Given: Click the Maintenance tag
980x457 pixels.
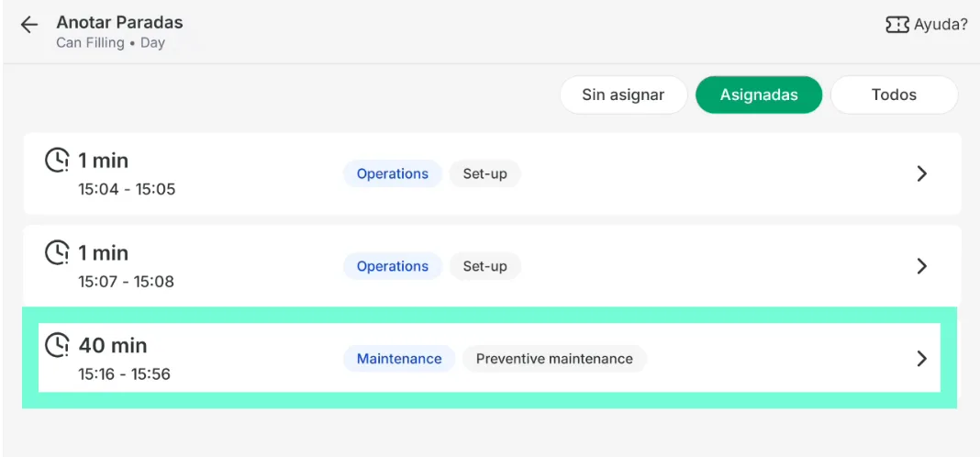Looking at the screenshot, I should click(x=399, y=359).
